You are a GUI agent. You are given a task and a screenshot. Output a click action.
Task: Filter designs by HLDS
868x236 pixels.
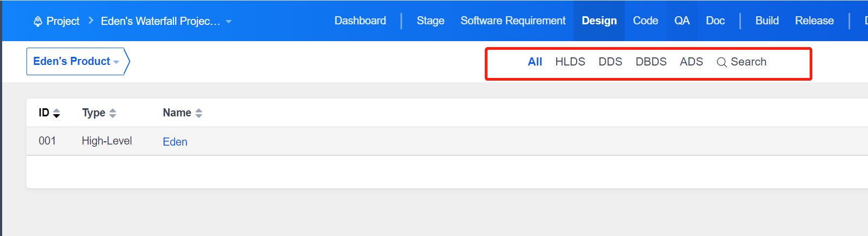click(x=570, y=62)
